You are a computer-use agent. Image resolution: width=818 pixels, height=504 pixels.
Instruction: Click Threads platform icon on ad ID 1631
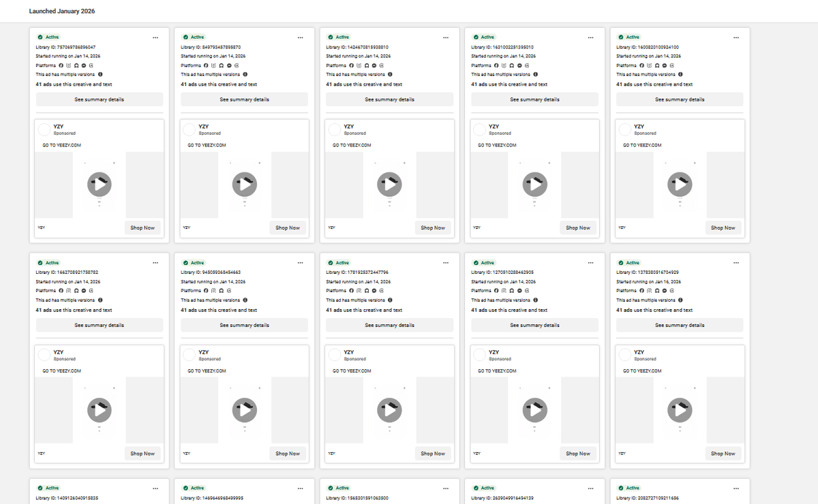point(527,65)
